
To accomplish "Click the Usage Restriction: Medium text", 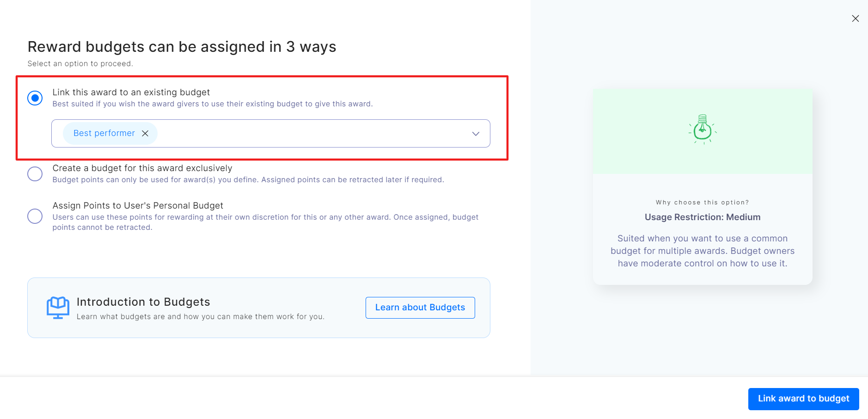I will pos(702,217).
